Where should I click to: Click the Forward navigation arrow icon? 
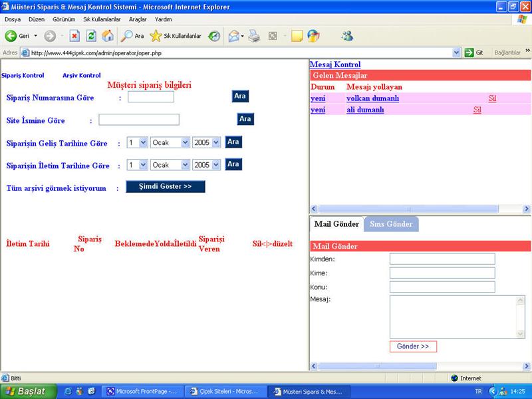point(50,36)
